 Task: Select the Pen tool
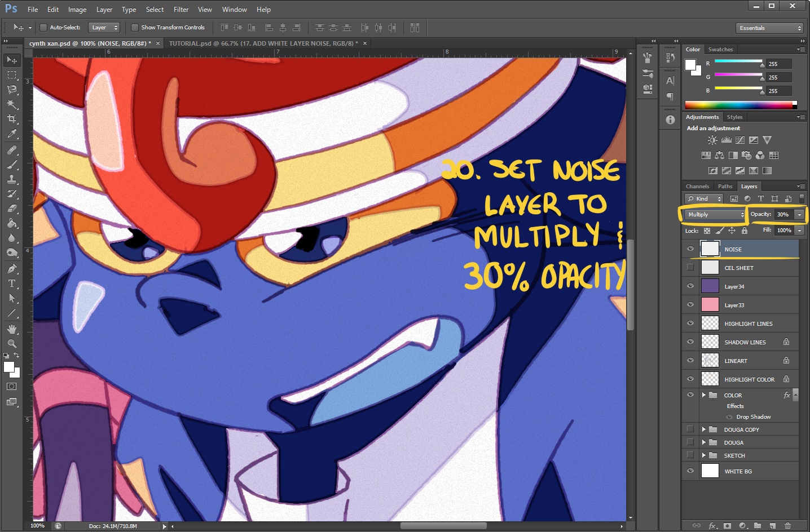[x=12, y=269]
